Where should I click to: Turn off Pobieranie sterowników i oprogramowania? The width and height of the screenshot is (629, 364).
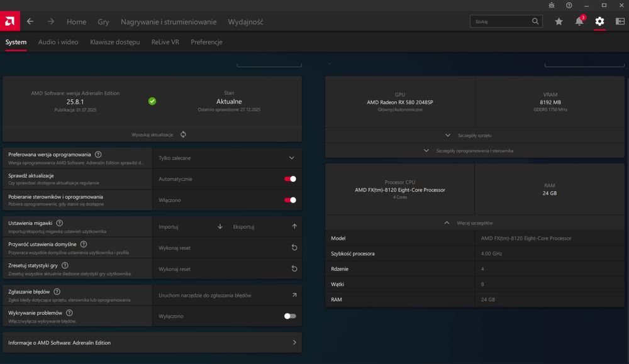pyautogui.click(x=290, y=200)
